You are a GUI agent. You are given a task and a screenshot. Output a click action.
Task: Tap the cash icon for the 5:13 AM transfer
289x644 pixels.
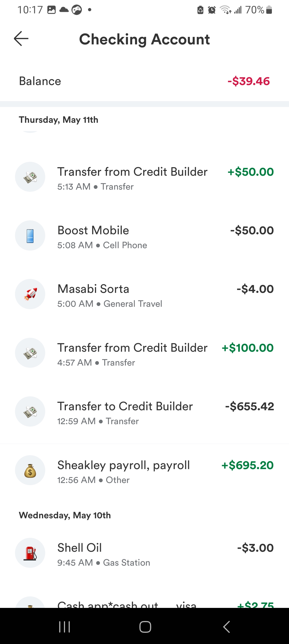coord(30,177)
